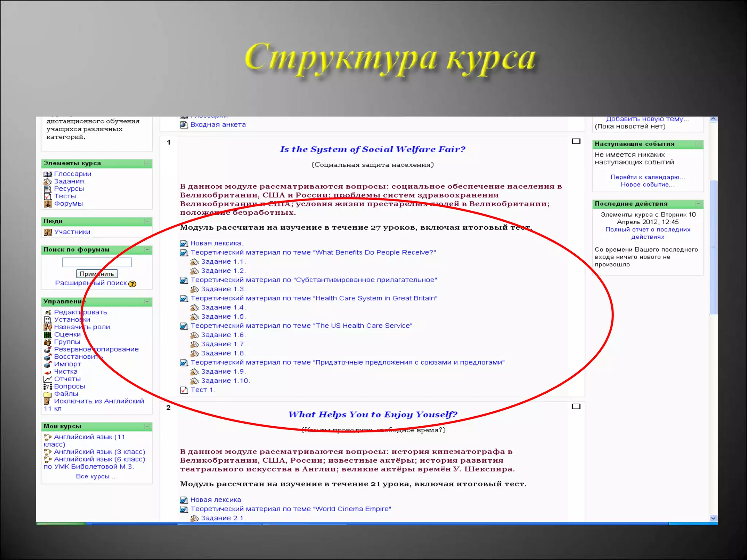Click the help icon beside Расширенный поиск
The image size is (747, 560).
(132, 284)
